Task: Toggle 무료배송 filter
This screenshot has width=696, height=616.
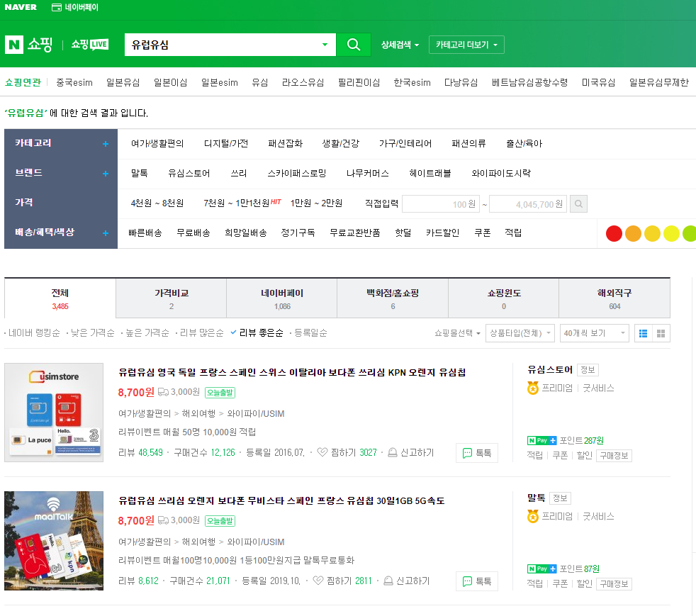Action: point(193,233)
